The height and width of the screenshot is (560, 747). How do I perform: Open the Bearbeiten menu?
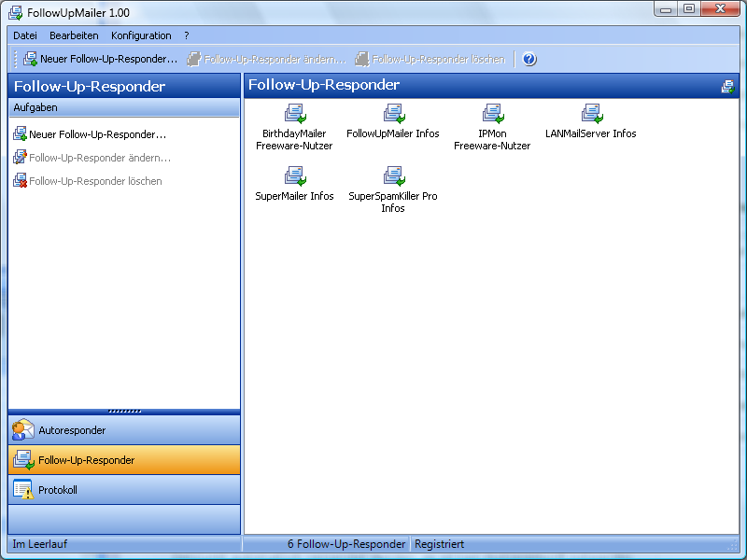pos(74,35)
